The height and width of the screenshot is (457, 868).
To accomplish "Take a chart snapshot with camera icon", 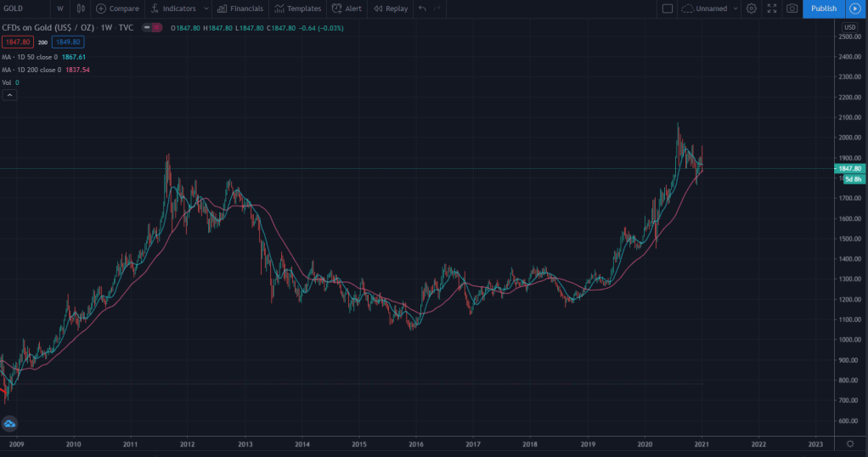I will point(792,8).
